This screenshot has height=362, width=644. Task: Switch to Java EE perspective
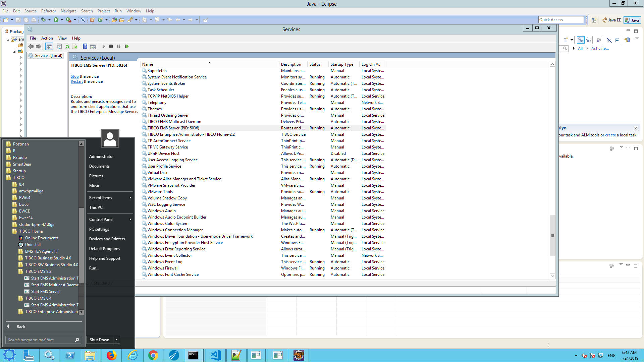611,20
